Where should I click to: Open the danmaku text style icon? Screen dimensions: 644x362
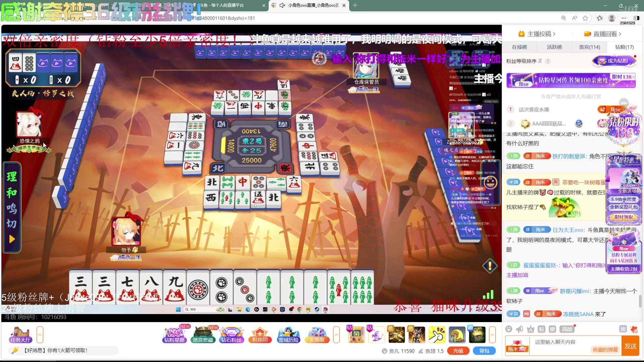coord(531,329)
